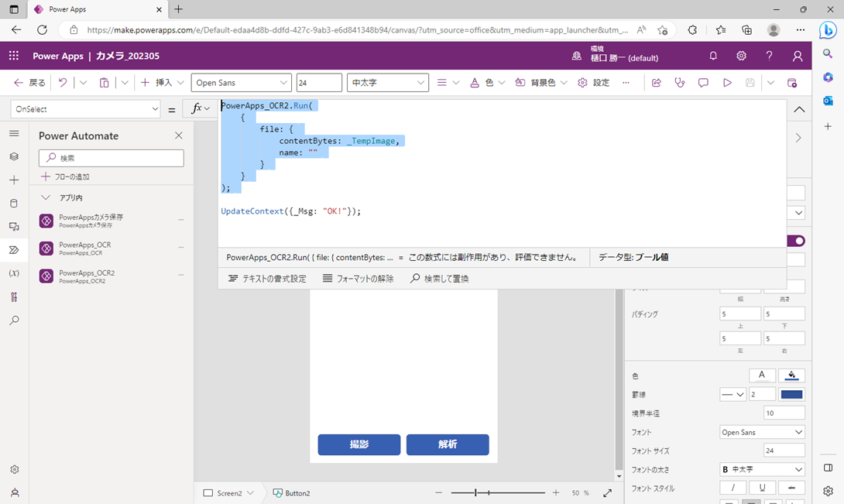Open the settings gear at left rail bottom

15,469
